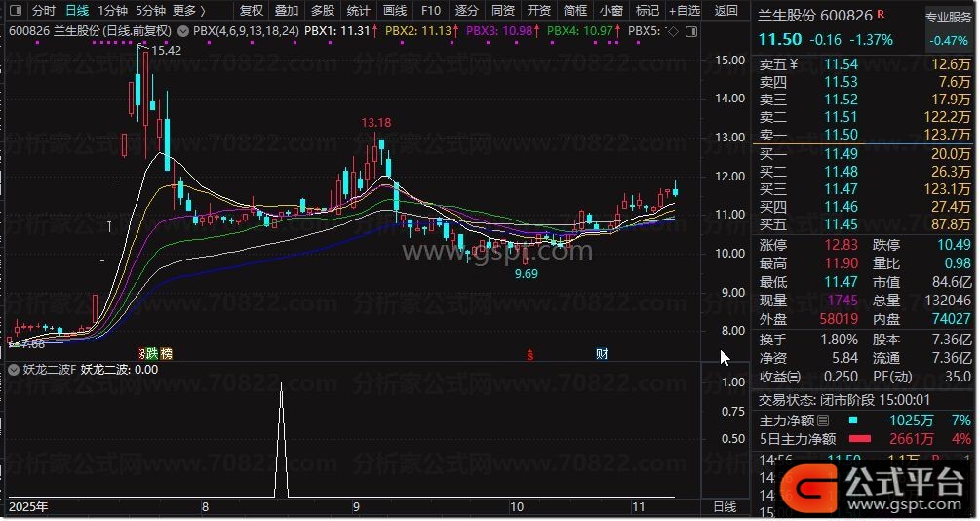Add stock to watchlist with +自选
980x521 pixels.
(x=684, y=10)
